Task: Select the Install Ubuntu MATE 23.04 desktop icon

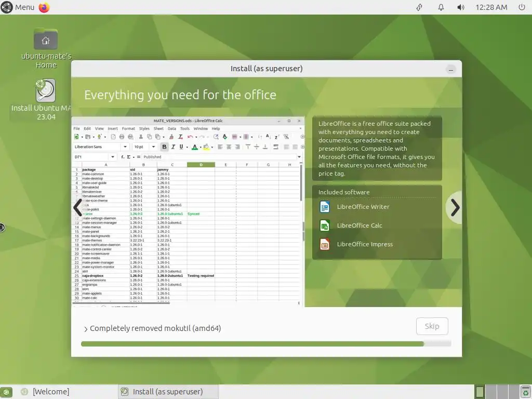Action: (46, 100)
